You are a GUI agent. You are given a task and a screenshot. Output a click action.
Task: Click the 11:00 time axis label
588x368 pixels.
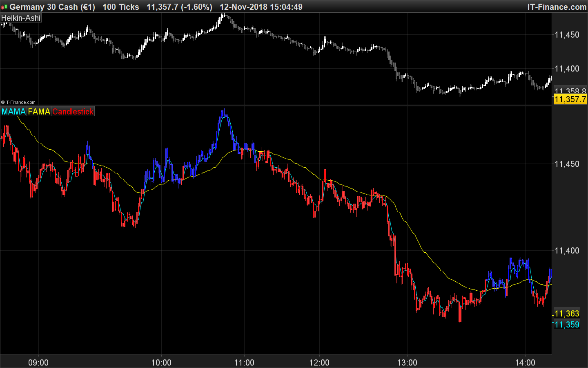(x=244, y=363)
